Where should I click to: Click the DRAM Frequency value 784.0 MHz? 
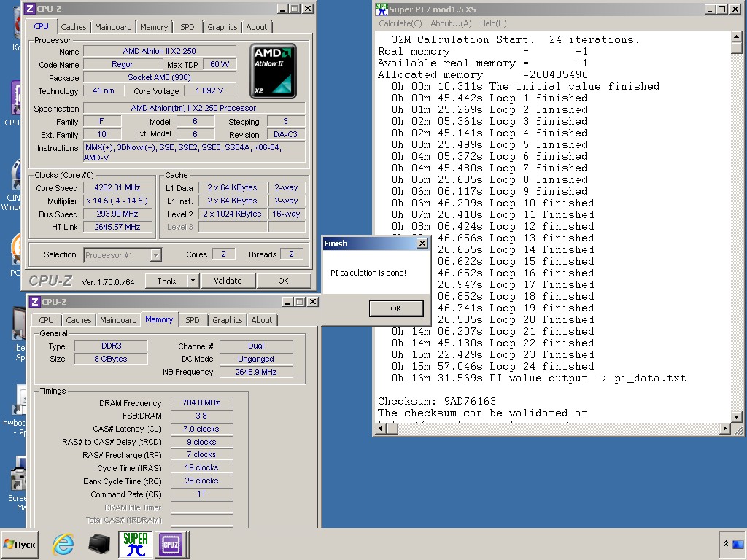click(x=201, y=402)
